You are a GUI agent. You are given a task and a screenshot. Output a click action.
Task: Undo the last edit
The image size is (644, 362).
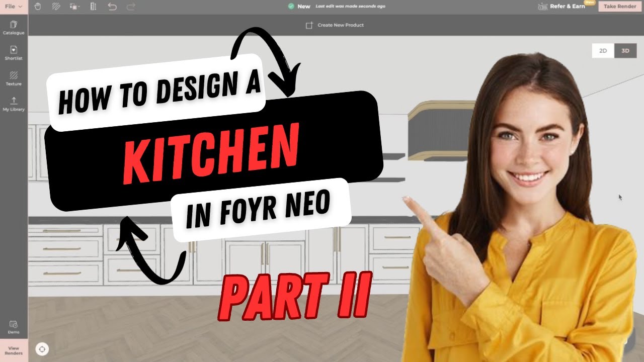tap(112, 7)
